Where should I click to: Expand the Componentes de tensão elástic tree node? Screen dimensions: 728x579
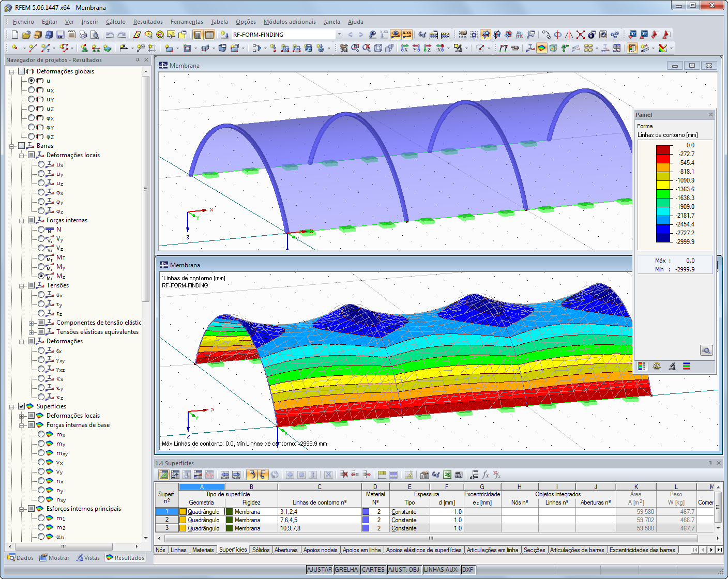32,322
